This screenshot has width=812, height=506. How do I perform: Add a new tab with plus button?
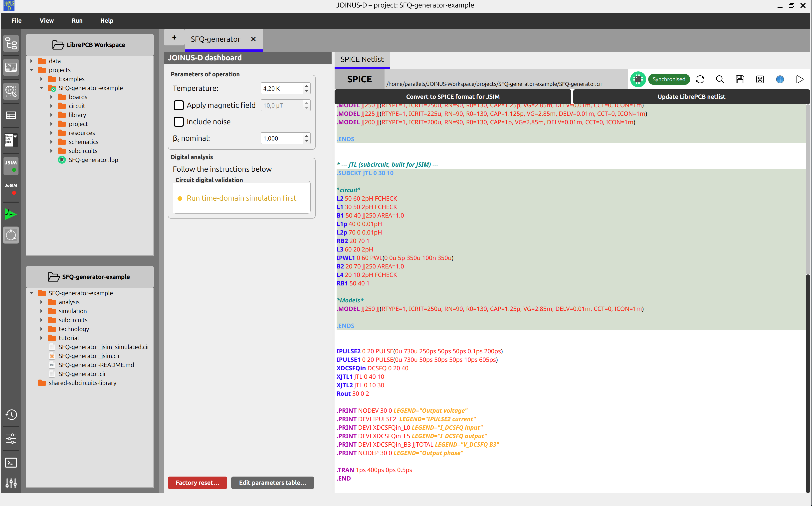pyautogui.click(x=174, y=37)
